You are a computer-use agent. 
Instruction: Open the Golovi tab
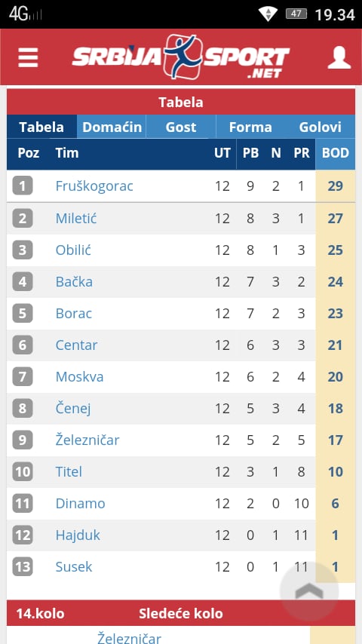320,127
